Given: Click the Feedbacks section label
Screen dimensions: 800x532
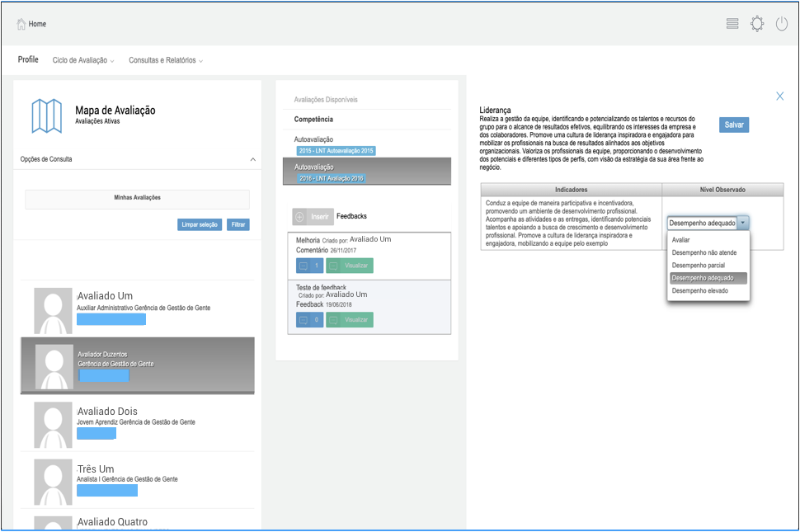Looking at the screenshot, I should point(351,216).
